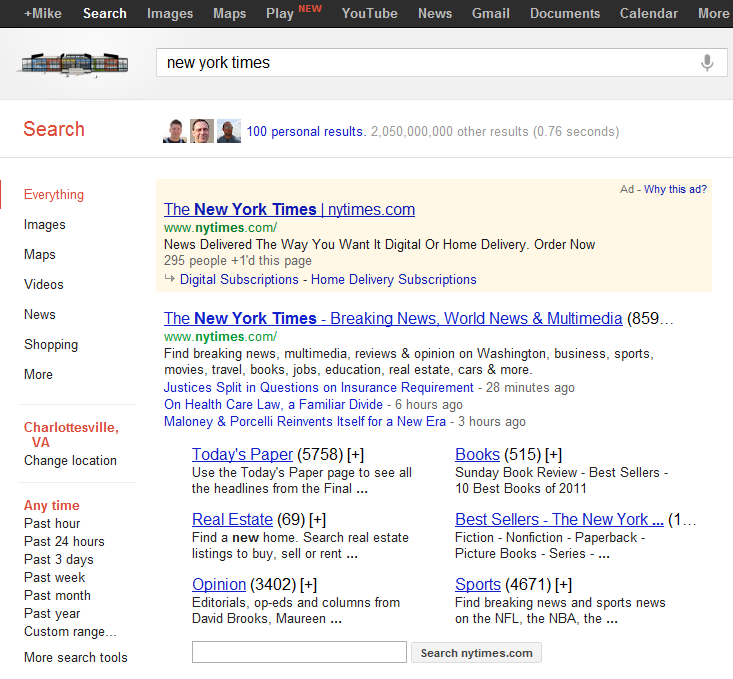Click the Google doodle logo
Screen dimensions: 733x679
(x=72, y=64)
